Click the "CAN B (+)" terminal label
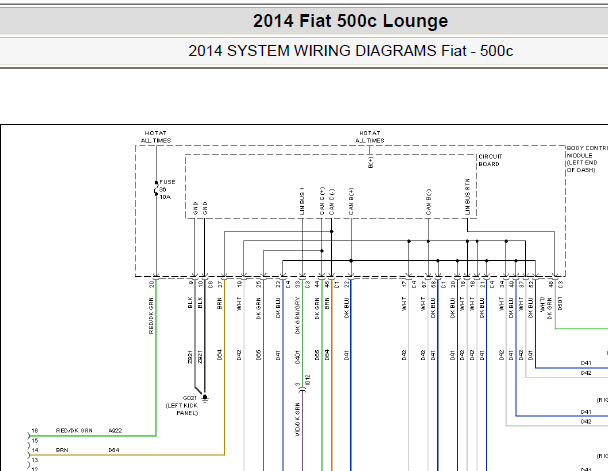This screenshot has width=608, height=471. pos(351,201)
